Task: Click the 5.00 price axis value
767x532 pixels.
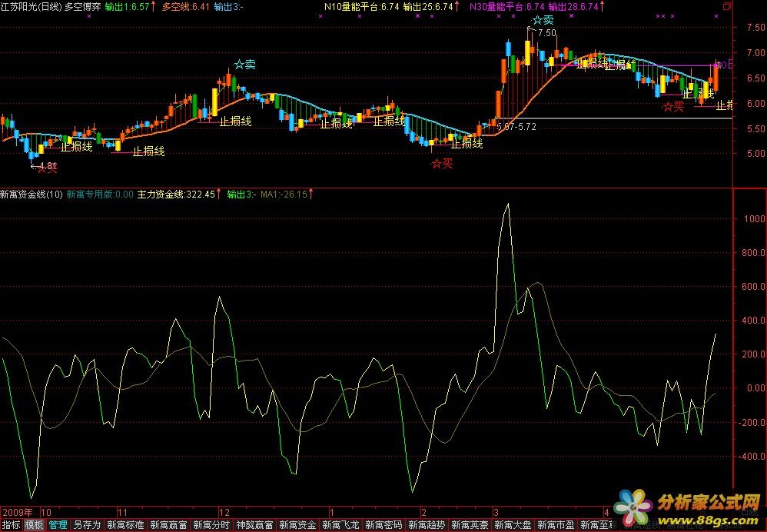Action: coord(755,153)
